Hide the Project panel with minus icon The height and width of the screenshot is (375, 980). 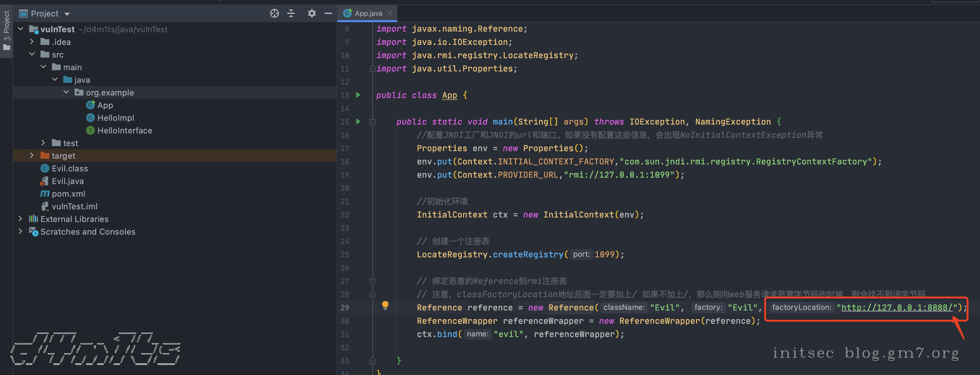tap(328, 13)
